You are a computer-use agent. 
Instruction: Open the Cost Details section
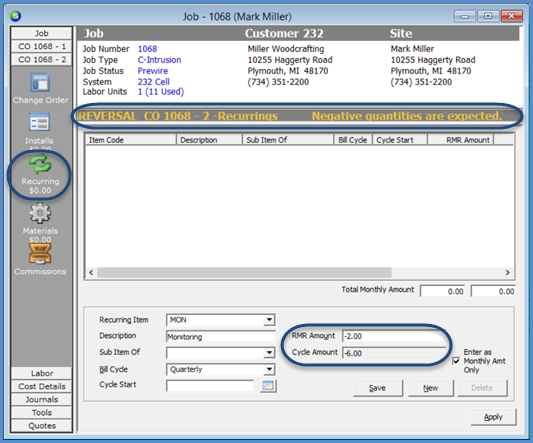(41, 386)
